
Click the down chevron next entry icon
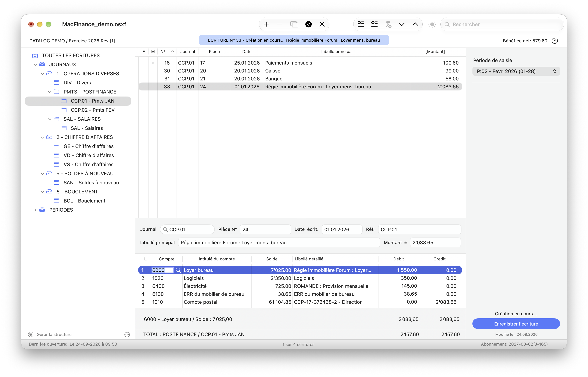(402, 24)
